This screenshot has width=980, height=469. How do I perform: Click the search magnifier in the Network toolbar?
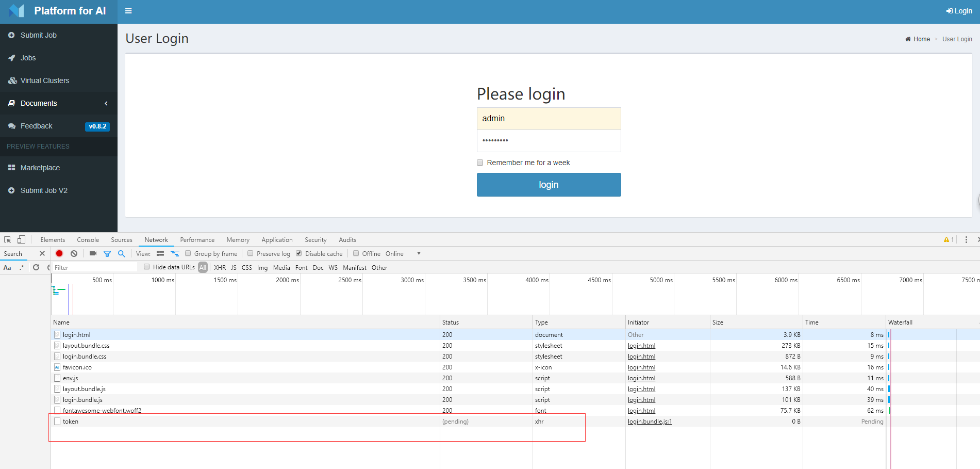(121, 253)
